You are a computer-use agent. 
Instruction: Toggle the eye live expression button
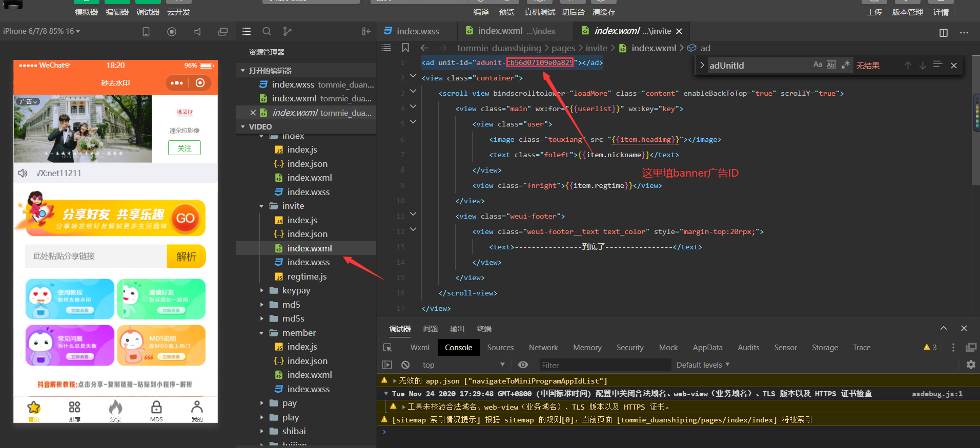(x=523, y=365)
